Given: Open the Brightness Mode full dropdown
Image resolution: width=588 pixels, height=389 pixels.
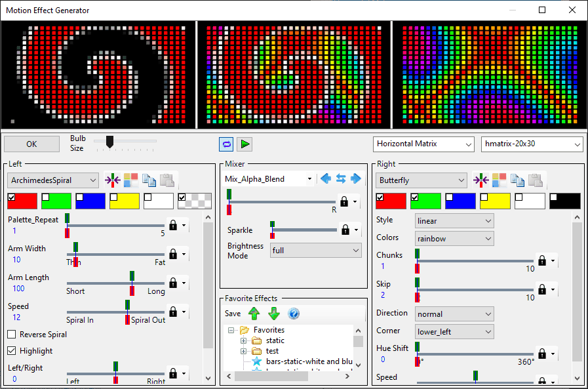Looking at the screenshot, I should [316, 250].
